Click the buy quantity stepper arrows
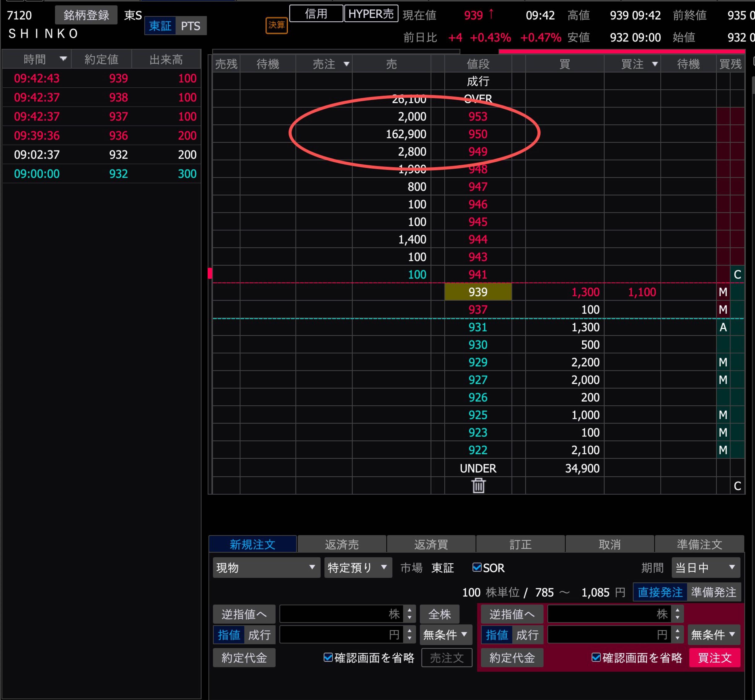This screenshot has width=755, height=700. click(677, 614)
